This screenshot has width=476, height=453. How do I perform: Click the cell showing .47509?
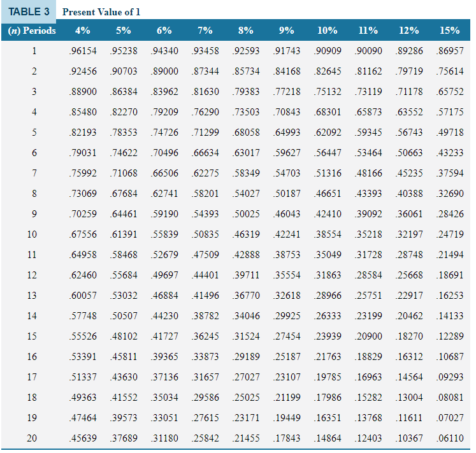tap(205, 254)
